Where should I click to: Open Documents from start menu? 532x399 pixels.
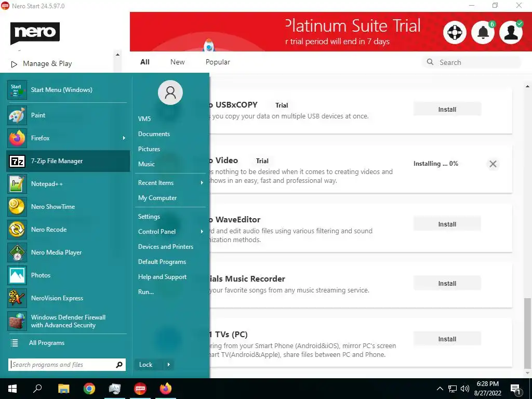154,134
